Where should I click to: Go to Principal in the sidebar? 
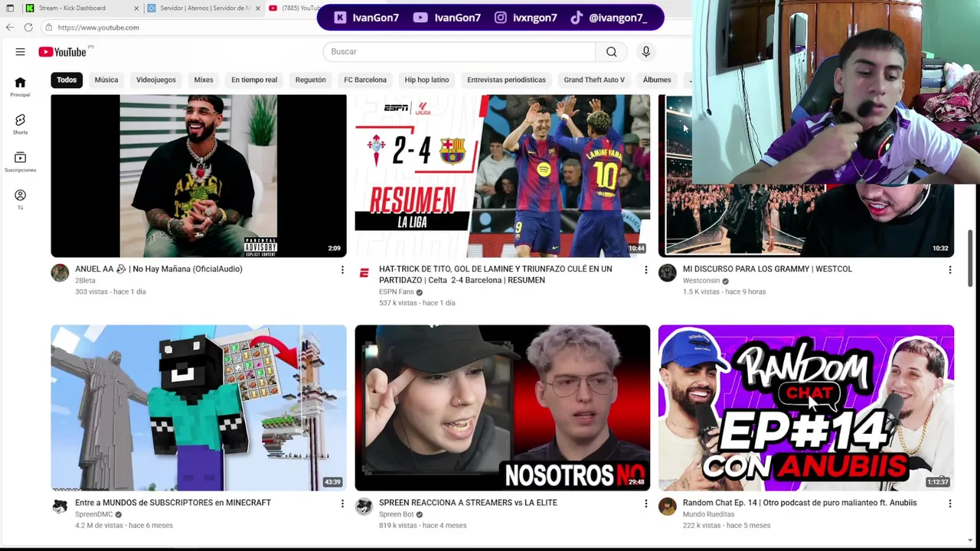tap(20, 86)
